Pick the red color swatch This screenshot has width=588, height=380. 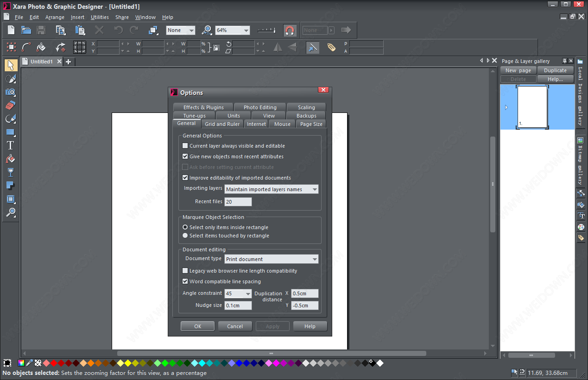click(54, 363)
